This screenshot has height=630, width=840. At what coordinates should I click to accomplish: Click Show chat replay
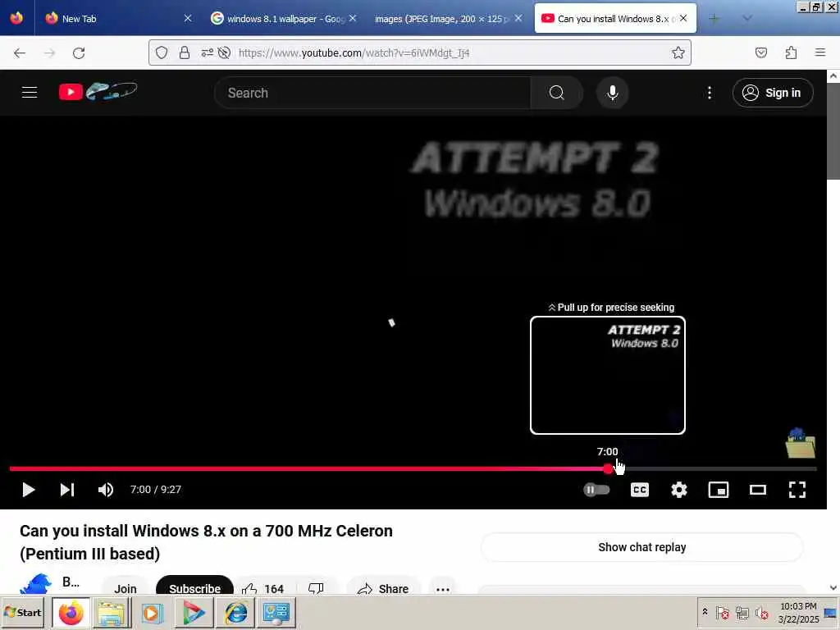pyautogui.click(x=641, y=547)
